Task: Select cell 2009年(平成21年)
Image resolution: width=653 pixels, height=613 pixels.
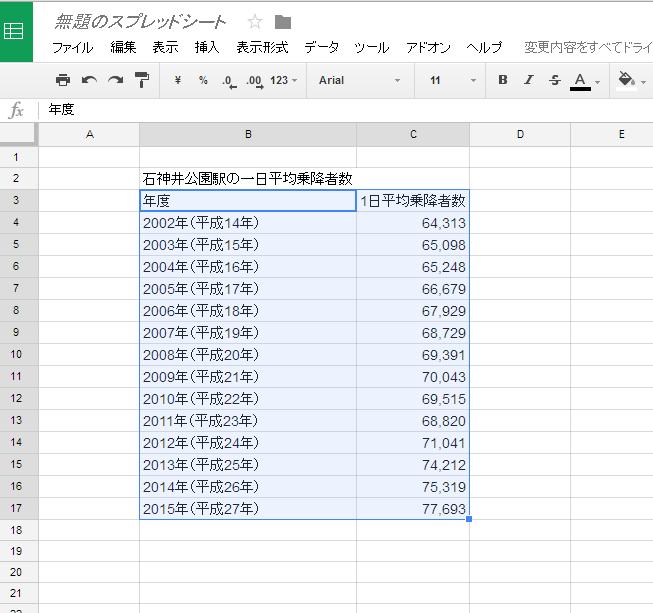Action: [x=248, y=377]
